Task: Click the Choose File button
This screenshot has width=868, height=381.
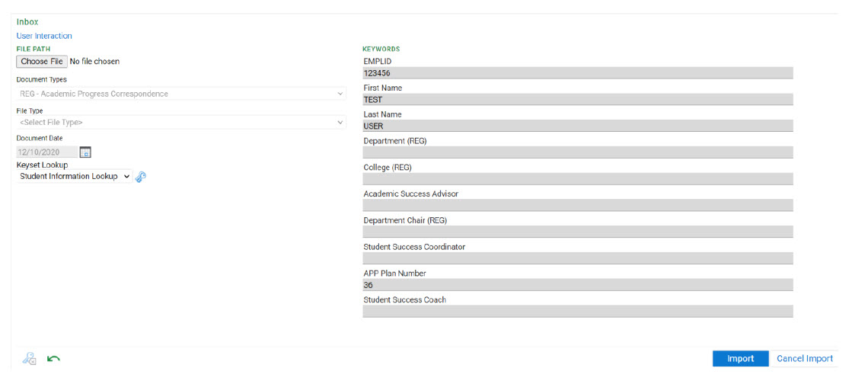Action: [42, 62]
